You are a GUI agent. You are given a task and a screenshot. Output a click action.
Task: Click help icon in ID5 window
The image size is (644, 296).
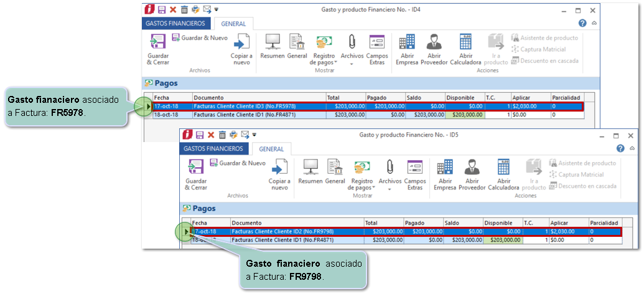click(620, 148)
